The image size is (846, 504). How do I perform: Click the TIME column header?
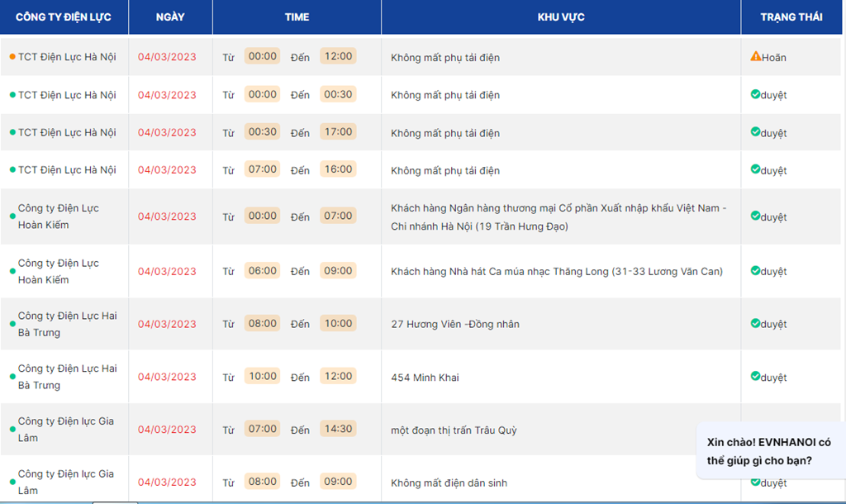click(297, 17)
